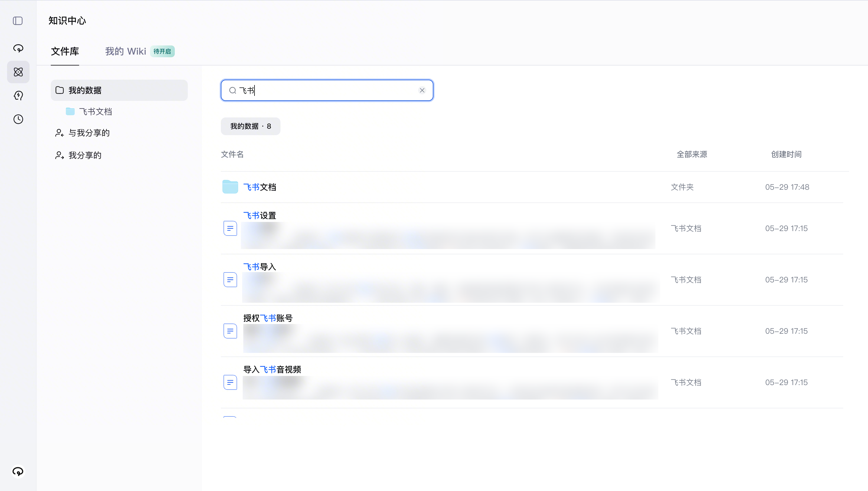Click the blue folder icon in sidebar tree
Image resolution: width=868 pixels, height=491 pixels.
click(x=70, y=111)
